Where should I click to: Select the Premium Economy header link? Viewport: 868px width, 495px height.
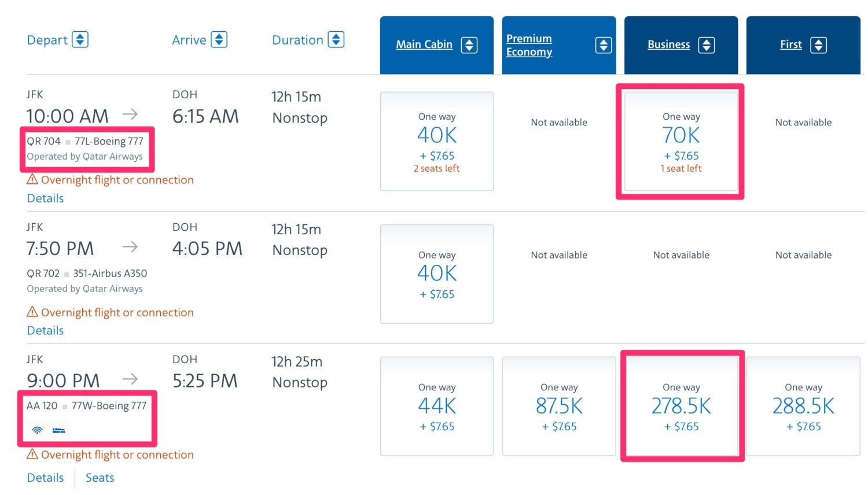[x=529, y=45]
